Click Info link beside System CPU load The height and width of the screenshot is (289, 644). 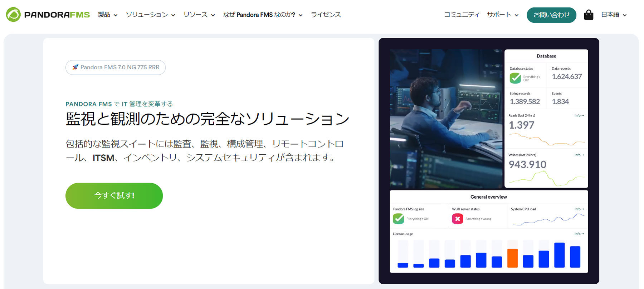579,209
